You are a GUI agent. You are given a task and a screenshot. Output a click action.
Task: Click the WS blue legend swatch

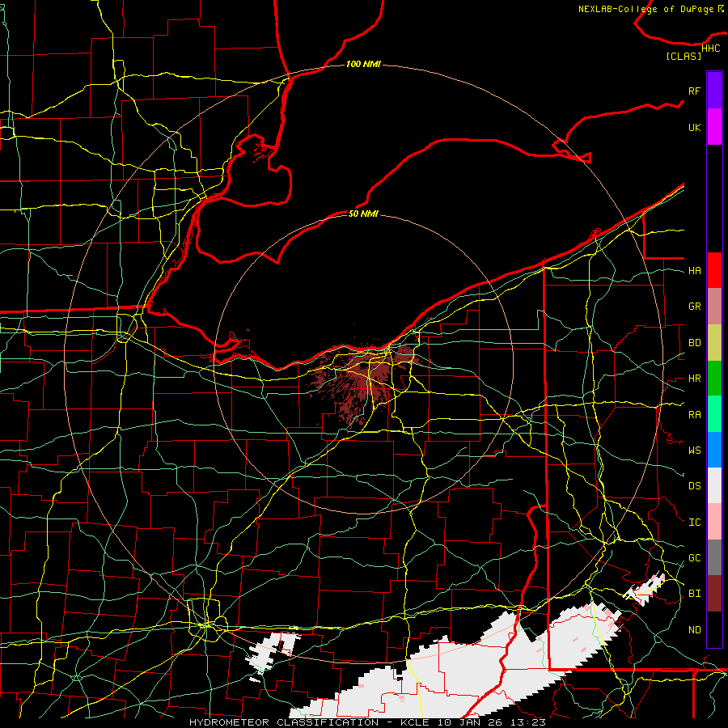(714, 450)
